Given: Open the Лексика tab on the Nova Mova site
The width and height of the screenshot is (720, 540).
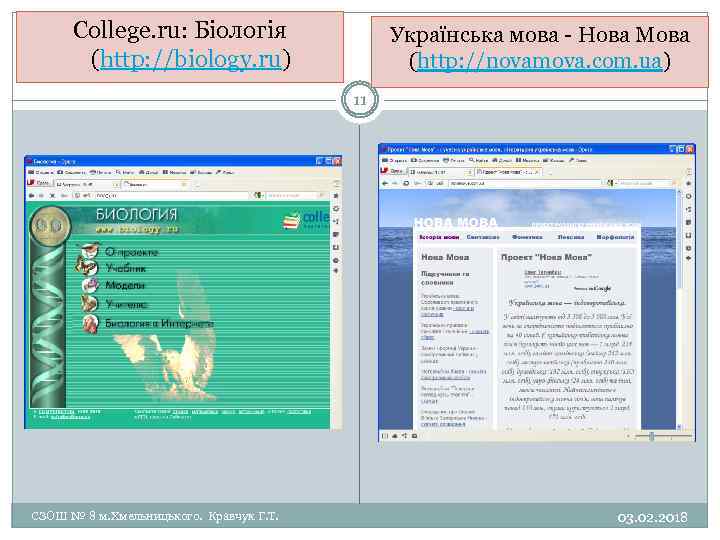Looking at the screenshot, I should [x=571, y=237].
